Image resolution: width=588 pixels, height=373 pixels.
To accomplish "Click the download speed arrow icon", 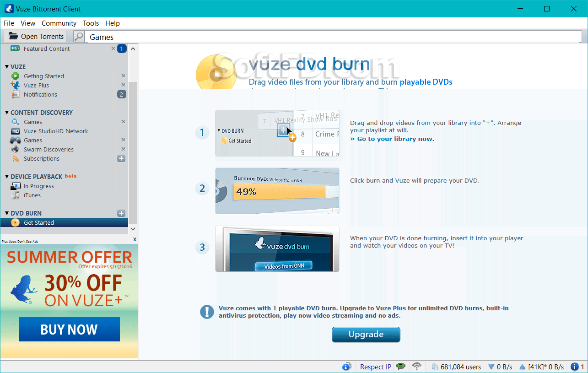I will (x=491, y=367).
